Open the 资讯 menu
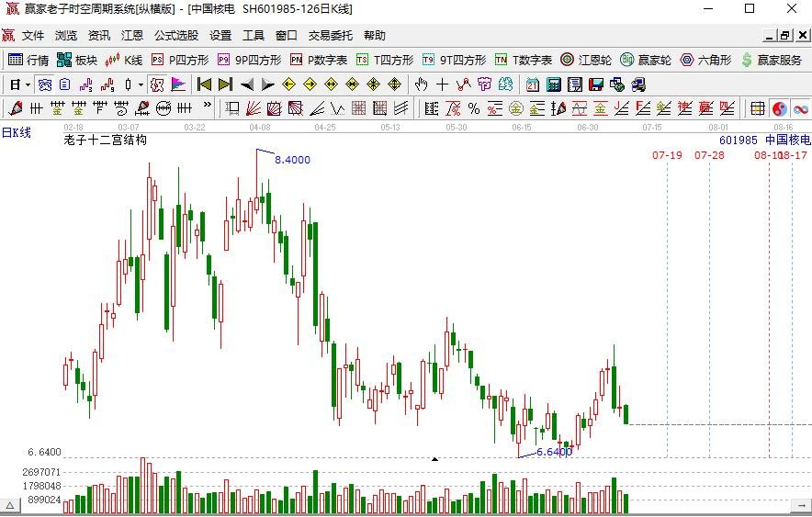 tap(99, 36)
